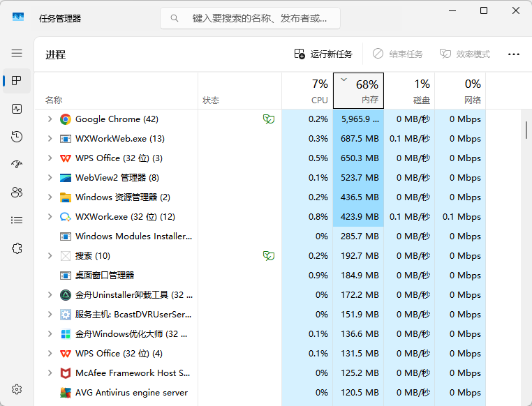Open the App history sidebar icon
Viewport: 532px width, 406px height.
(17, 137)
